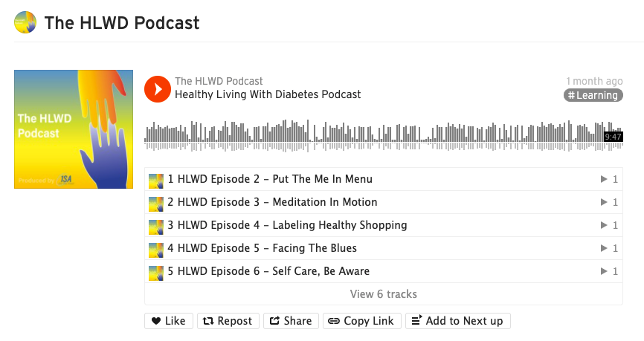Click the Episode 6 track thumbnail icon
The image size is (644, 341).
click(x=155, y=272)
